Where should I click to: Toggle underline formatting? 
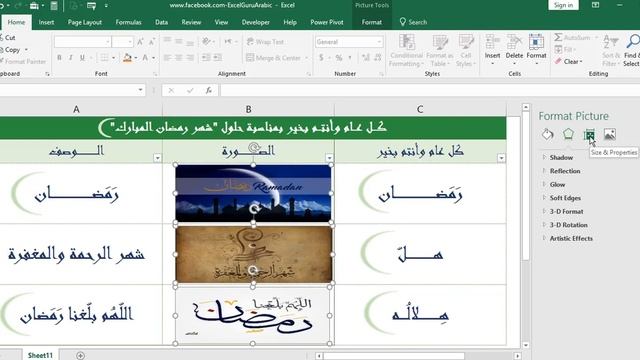coord(82,58)
